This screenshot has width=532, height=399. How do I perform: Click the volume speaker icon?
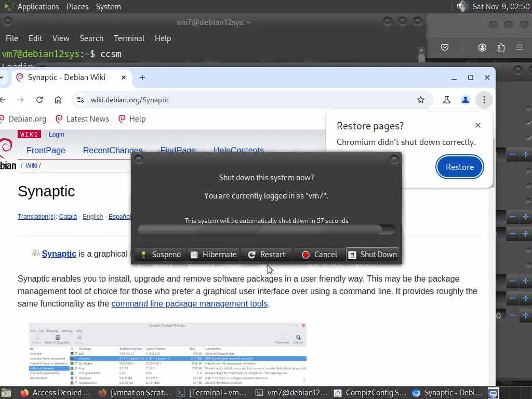pos(462,6)
